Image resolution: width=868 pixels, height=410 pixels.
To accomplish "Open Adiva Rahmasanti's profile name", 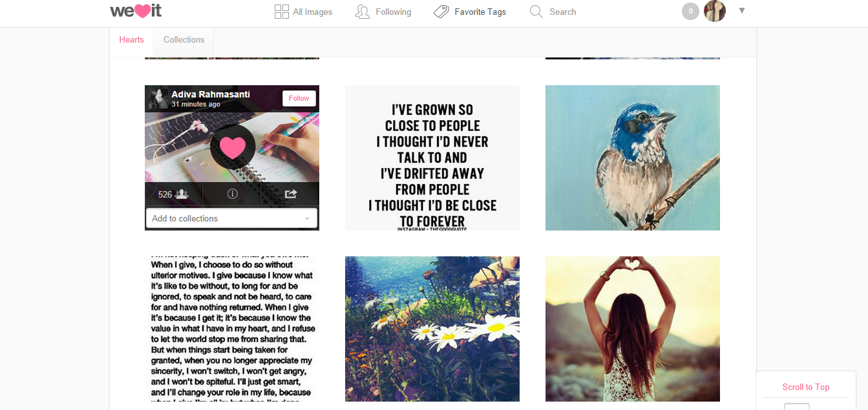I will [211, 94].
